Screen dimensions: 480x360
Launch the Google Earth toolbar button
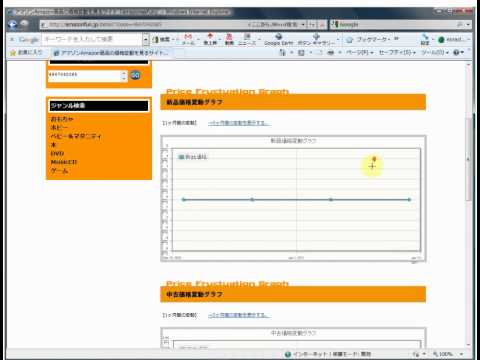tap(278, 39)
